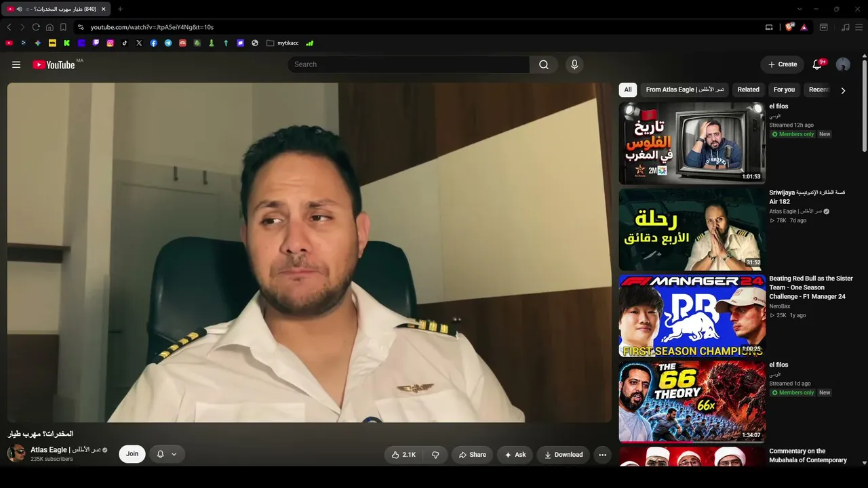Viewport: 868px width, 488px height.
Task: Open the account avatar menu
Action: tap(843, 64)
